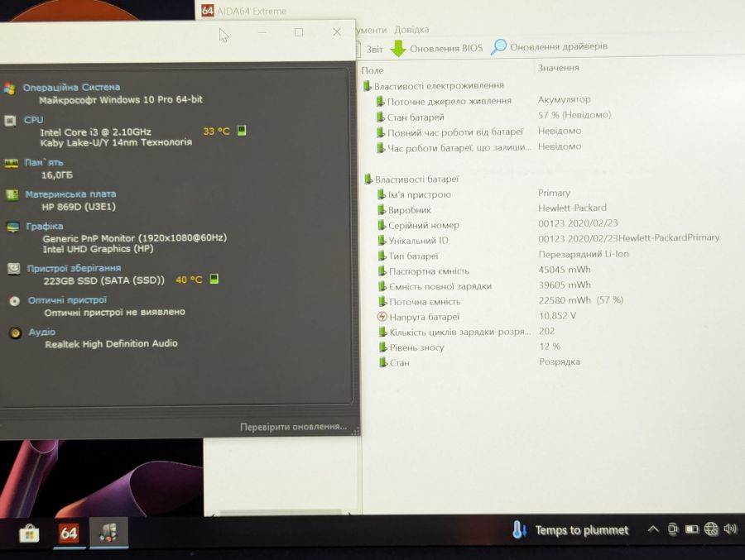Click the icon next to Стан батарей

coord(381,117)
